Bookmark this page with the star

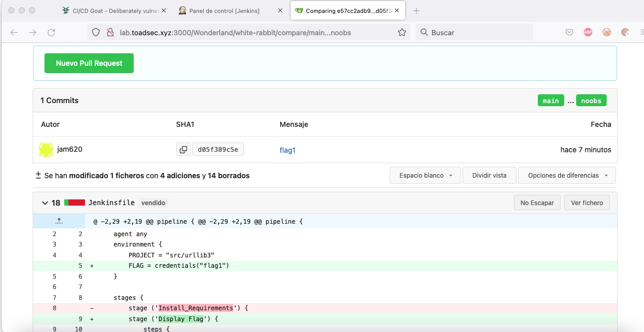(402, 32)
